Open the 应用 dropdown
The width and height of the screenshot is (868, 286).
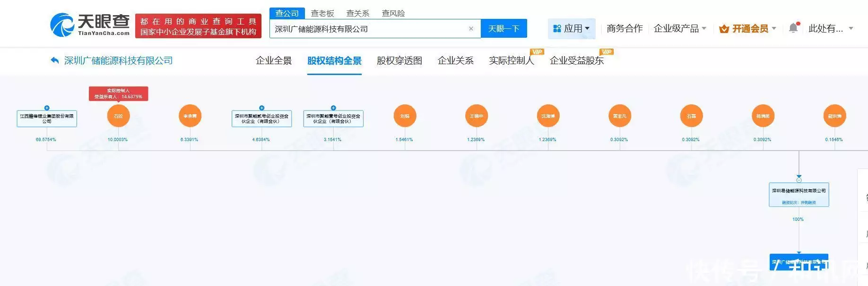[x=572, y=29]
